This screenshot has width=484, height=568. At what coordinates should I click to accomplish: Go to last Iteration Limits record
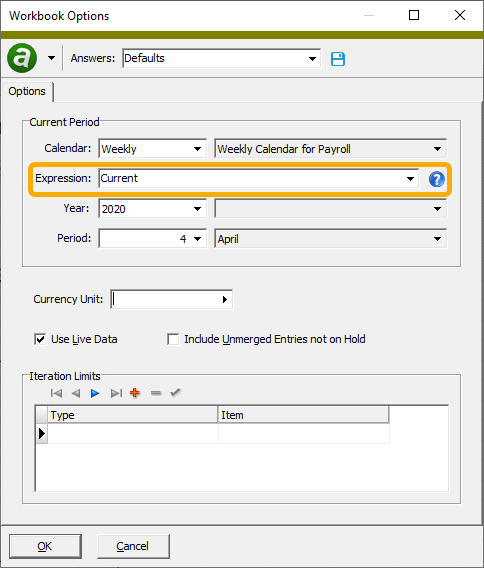click(116, 393)
